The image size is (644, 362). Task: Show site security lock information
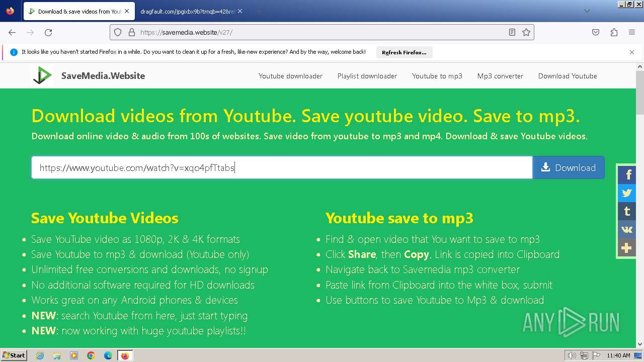click(132, 32)
